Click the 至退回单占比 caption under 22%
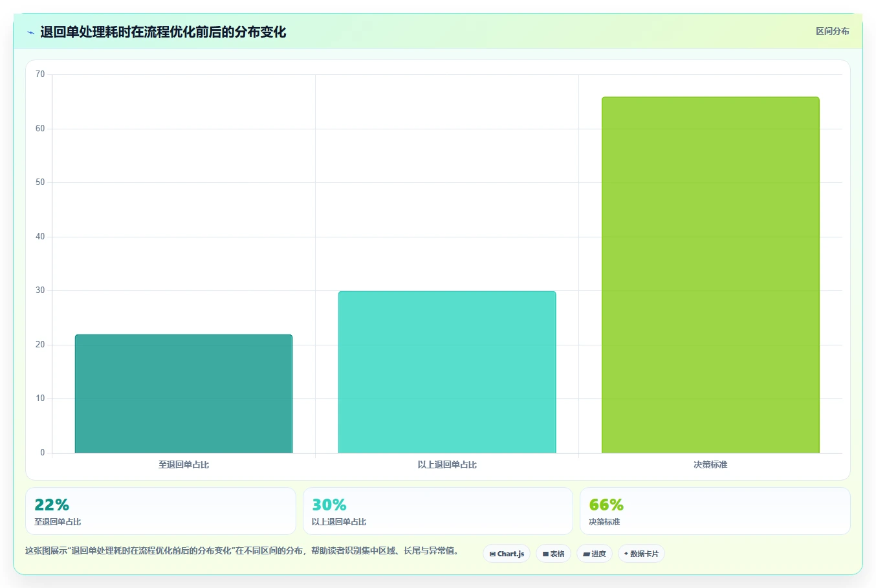The image size is (876, 588). (58, 522)
